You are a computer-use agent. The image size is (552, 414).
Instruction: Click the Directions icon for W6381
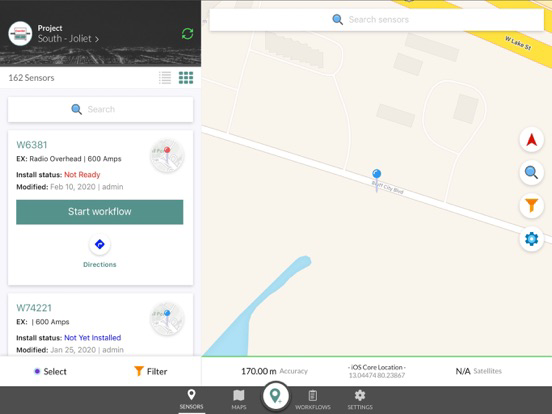[x=100, y=244]
